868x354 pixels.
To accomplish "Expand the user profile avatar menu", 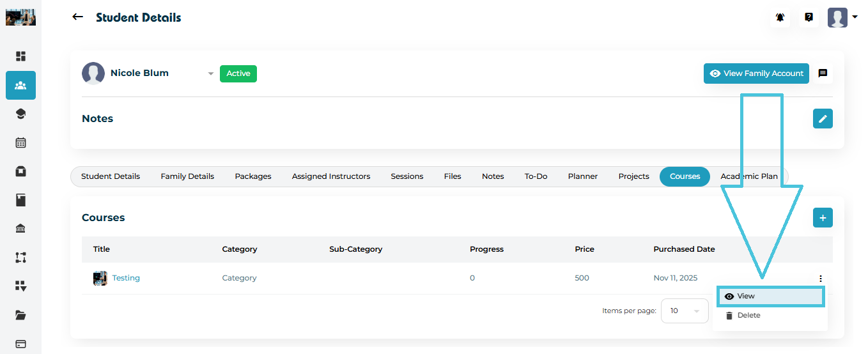I will coord(842,18).
